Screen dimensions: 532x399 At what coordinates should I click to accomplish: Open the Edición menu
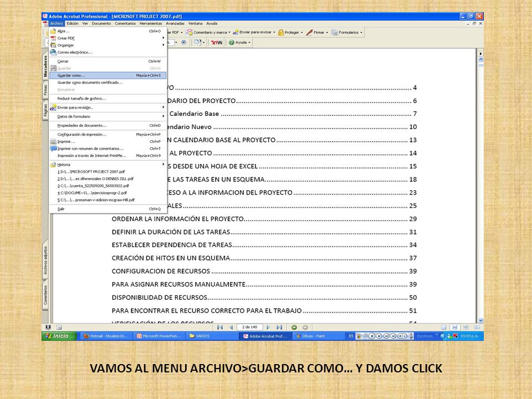[x=72, y=23]
